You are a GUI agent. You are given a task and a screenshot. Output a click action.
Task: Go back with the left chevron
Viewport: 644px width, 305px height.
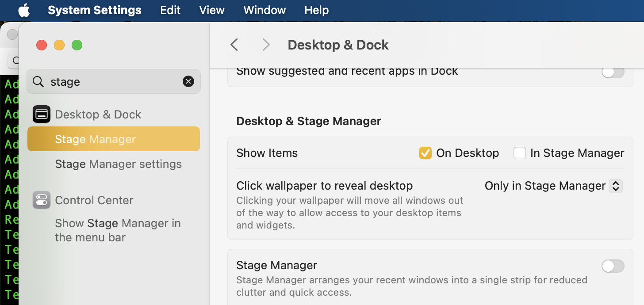(x=234, y=45)
